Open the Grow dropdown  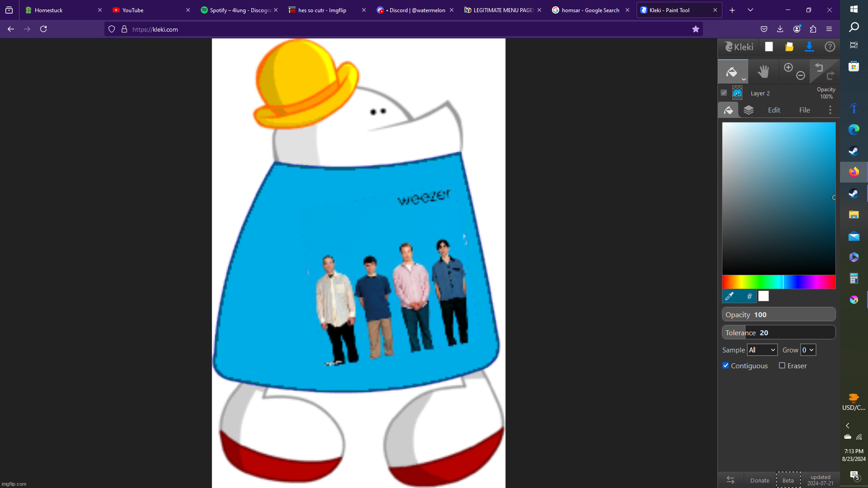[x=808, y=350]
